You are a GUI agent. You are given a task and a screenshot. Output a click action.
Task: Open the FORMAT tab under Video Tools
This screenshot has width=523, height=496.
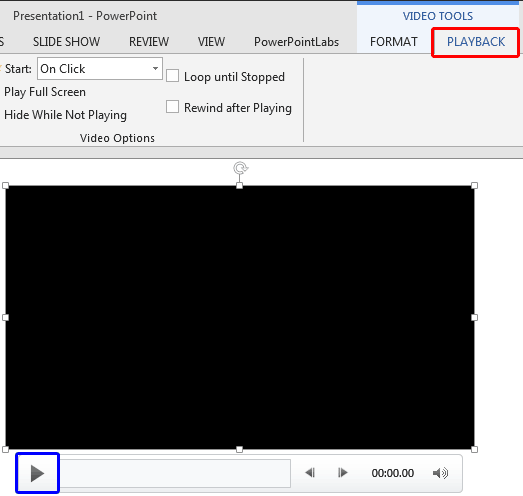coord(394,42)
